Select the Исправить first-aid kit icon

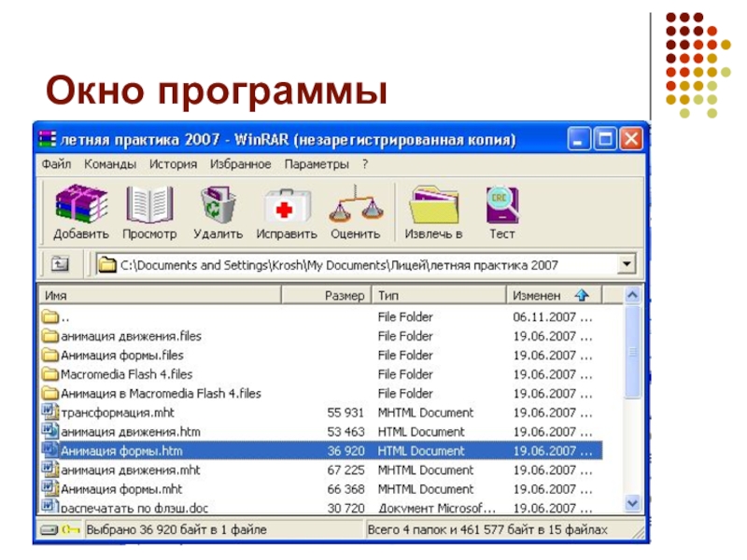(287, 205)
